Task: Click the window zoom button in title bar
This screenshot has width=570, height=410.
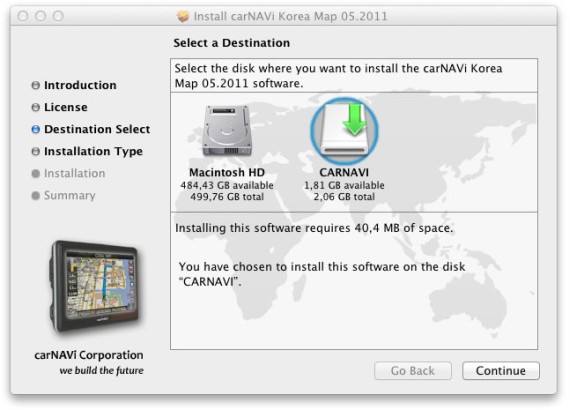Action: 58,16
